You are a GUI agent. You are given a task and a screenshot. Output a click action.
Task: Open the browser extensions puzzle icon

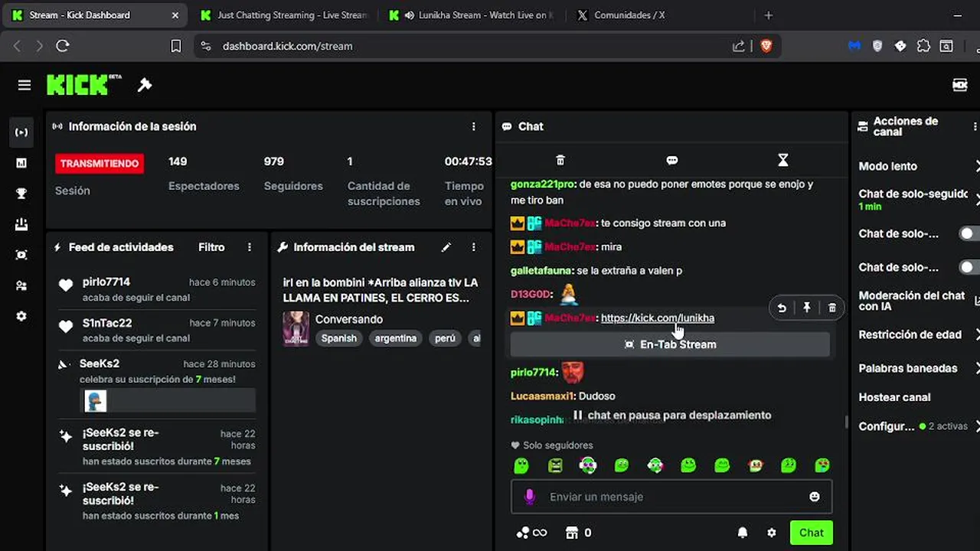pos(923,46)
